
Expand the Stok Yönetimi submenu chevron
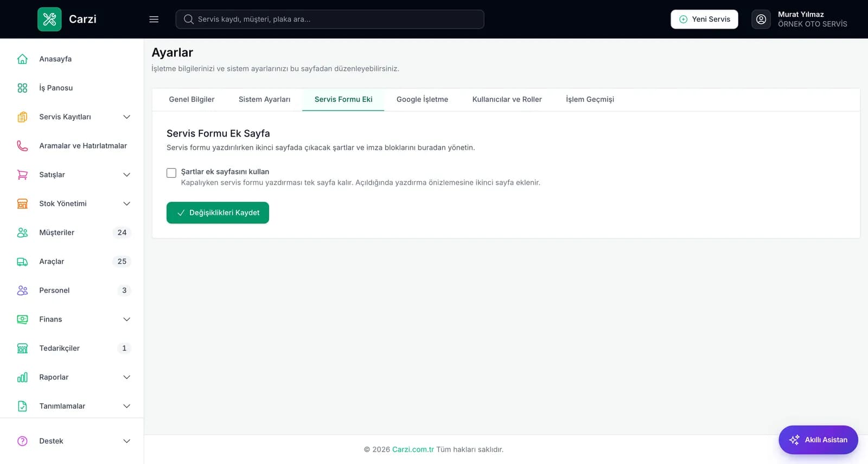coord(126,203)
